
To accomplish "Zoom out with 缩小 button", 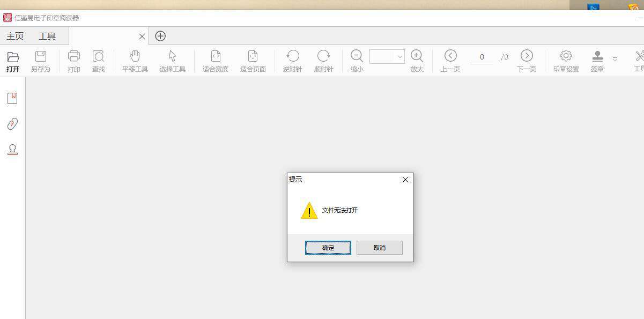I will click(x=357, y=61).
